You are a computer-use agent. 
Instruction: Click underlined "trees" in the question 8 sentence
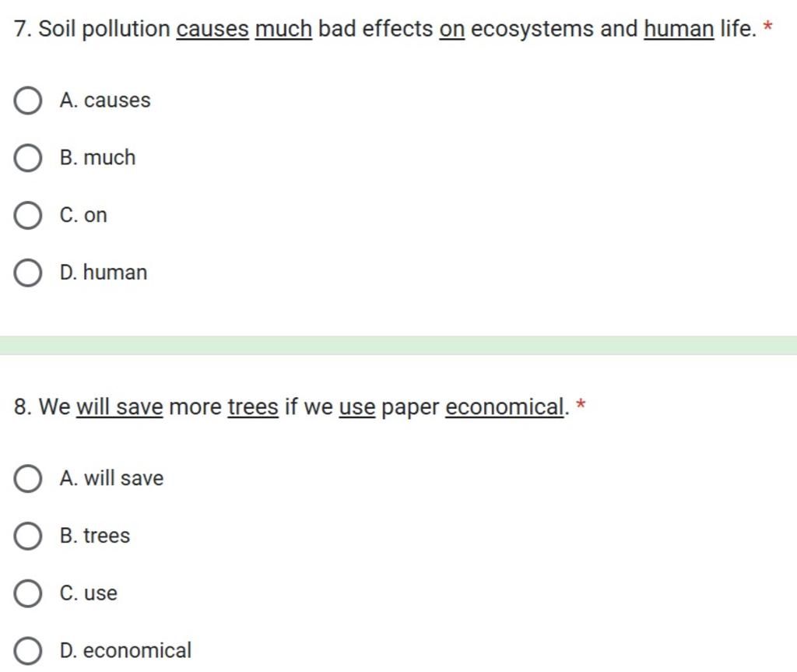[252, 407]
